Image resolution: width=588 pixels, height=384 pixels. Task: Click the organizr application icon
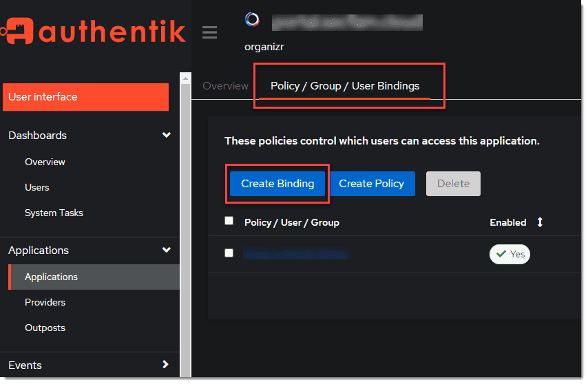tap(252, 20)
